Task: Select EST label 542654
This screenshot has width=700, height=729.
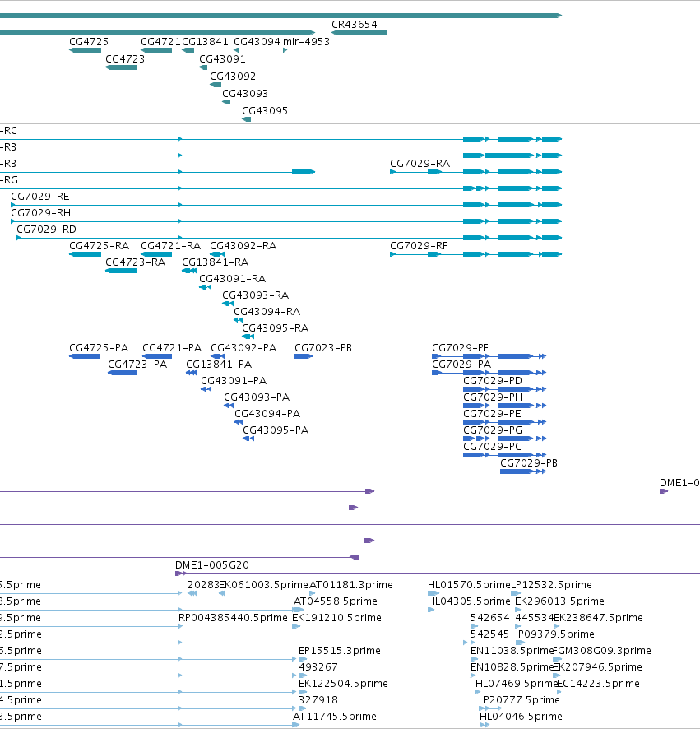Action: (x=490, y=617)
